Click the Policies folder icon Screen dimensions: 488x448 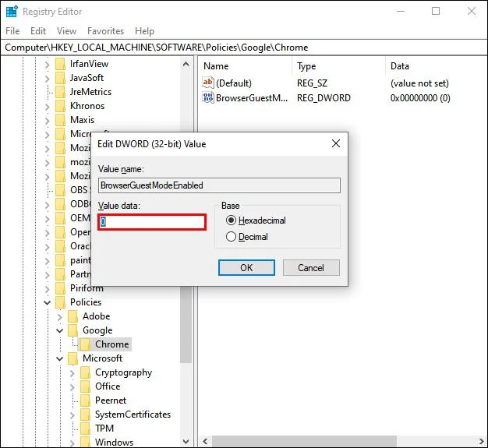[x=60, y=302]
